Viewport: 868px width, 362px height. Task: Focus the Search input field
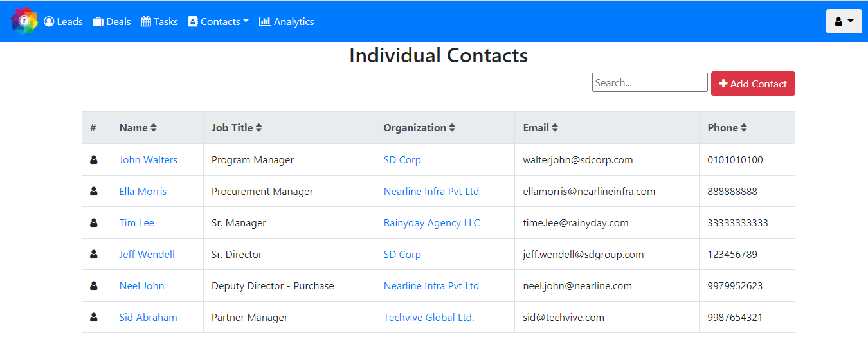tap(650, 82)
